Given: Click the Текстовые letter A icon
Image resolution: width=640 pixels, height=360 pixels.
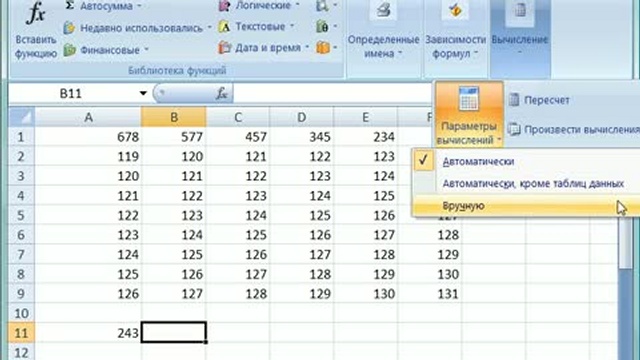Looking at the screenshot, I should point(224,27).
